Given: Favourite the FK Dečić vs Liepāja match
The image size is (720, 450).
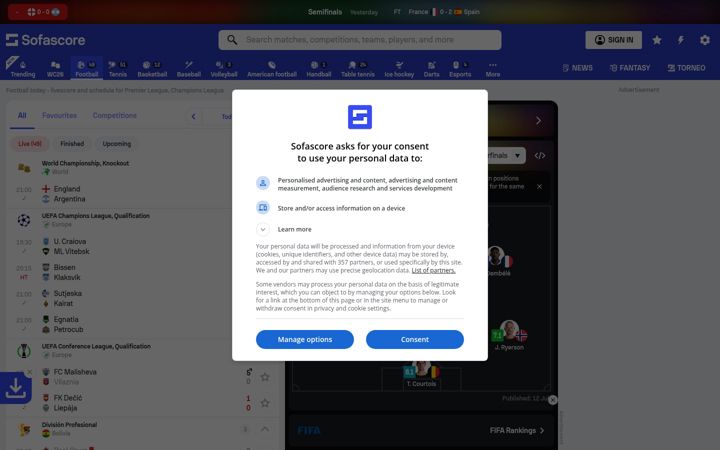Looking at the screenshot, I should click(265, 403).
